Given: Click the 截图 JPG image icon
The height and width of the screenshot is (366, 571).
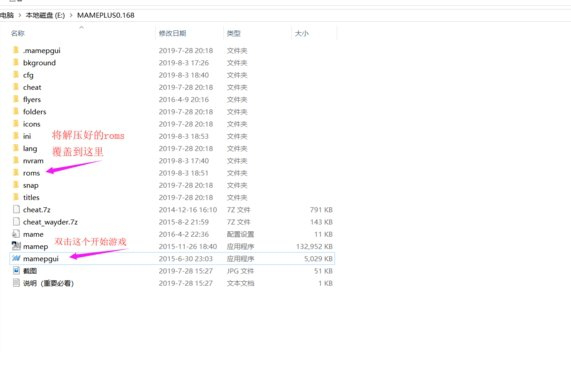Looking at the screenshot, I should (x=16, y=270).
